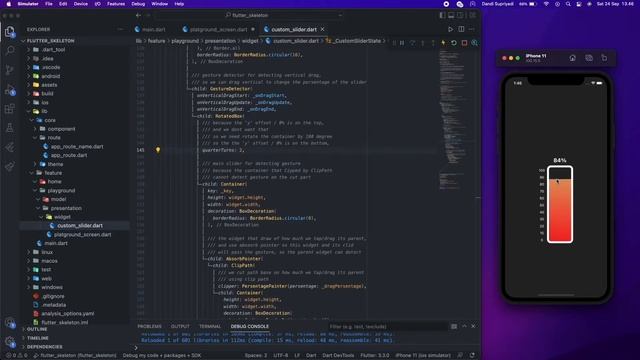This screenshot has height=360, width=640.
Task: Open the PROBLEMS panel tab
Action: 149,326
